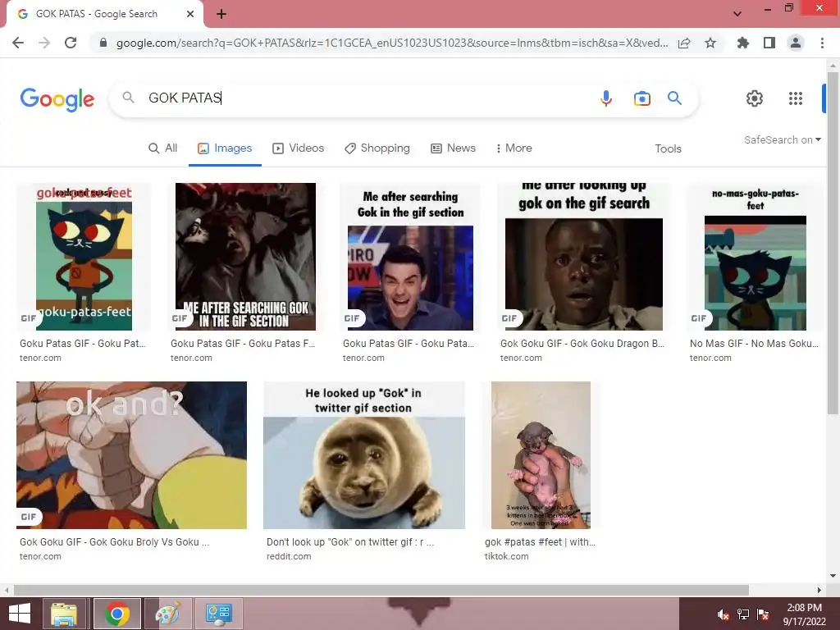Image resolution: width=840 pixels, height=630 pixels.
Task: Switch to the Shopping tab
Action: [377, 148]
